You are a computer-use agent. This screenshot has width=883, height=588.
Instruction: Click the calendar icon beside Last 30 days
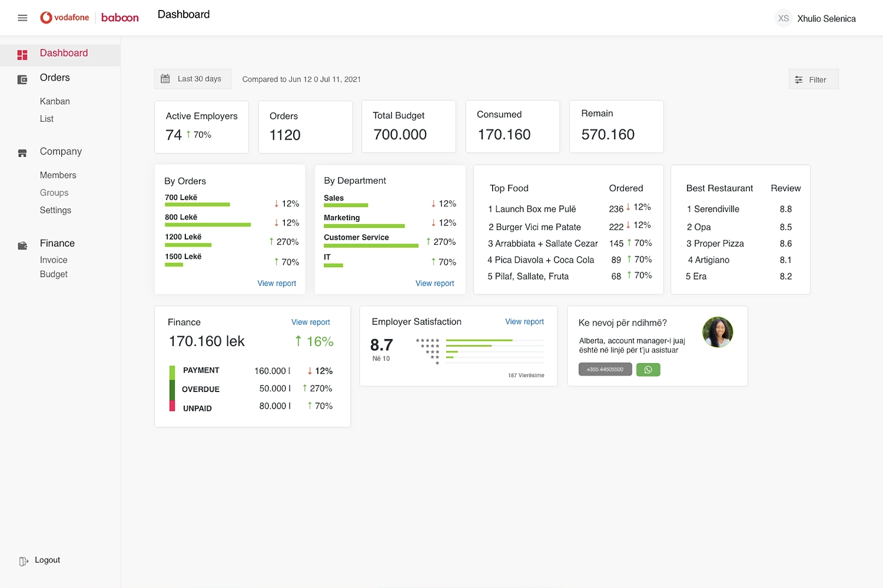tap(165, 78)
